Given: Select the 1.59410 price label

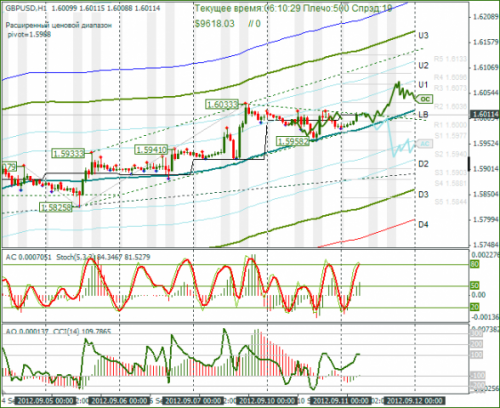Looking at the screenshot, I should point(151,150).
